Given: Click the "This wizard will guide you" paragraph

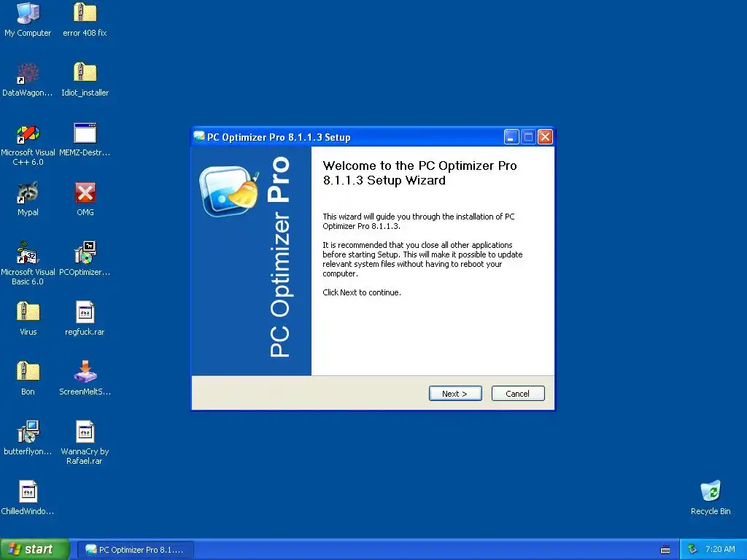Looking at the screenshot, I should (x=419, y=221).
